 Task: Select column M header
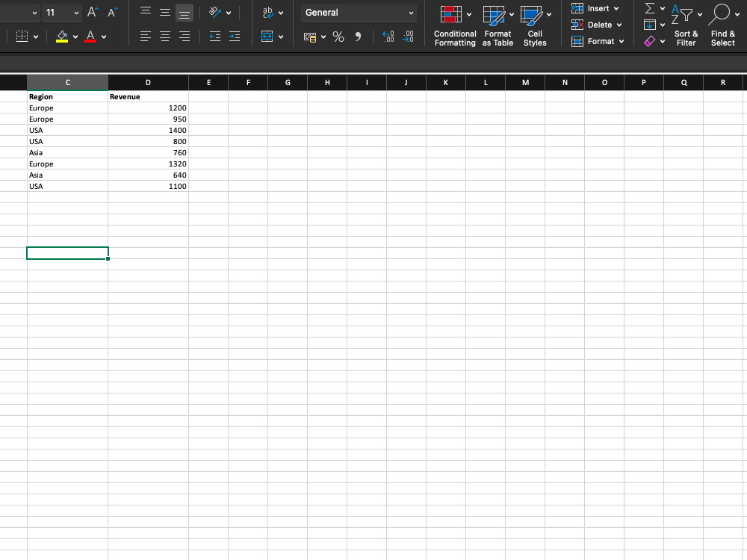[x=525, y=82]
